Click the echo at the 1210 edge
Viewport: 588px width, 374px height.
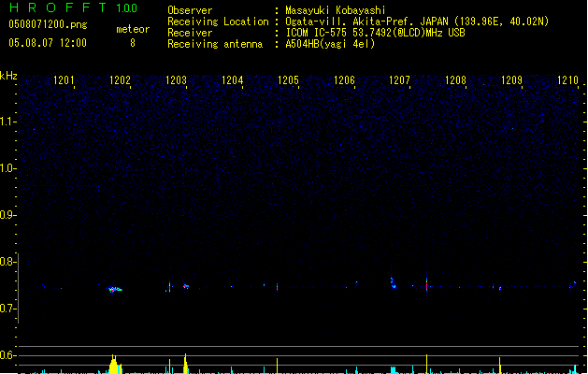(573, 285)
